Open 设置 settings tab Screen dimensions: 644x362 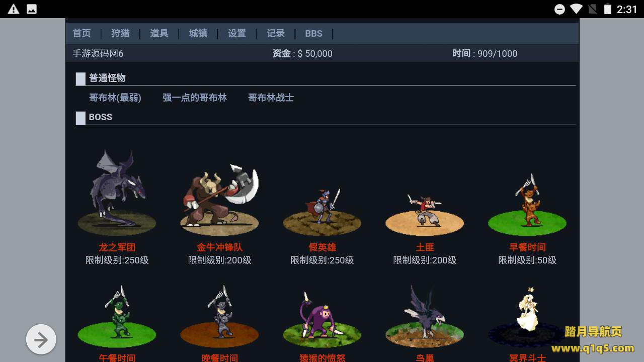237,33
